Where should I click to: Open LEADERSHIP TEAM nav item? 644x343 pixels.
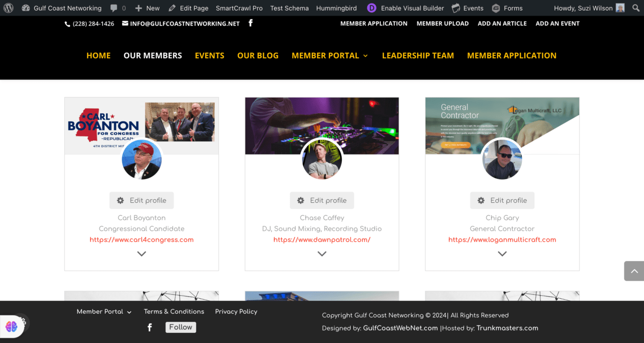click(418, 55)
